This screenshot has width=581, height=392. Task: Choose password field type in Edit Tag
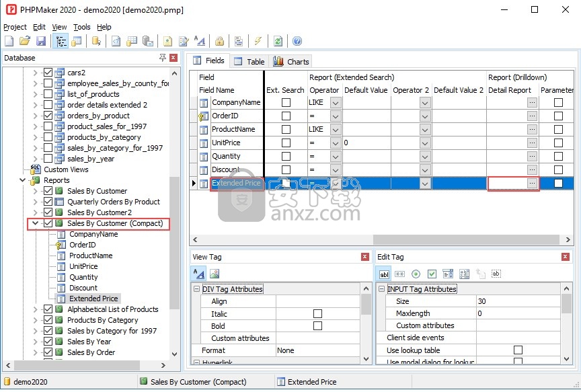[x=400, y=274]
